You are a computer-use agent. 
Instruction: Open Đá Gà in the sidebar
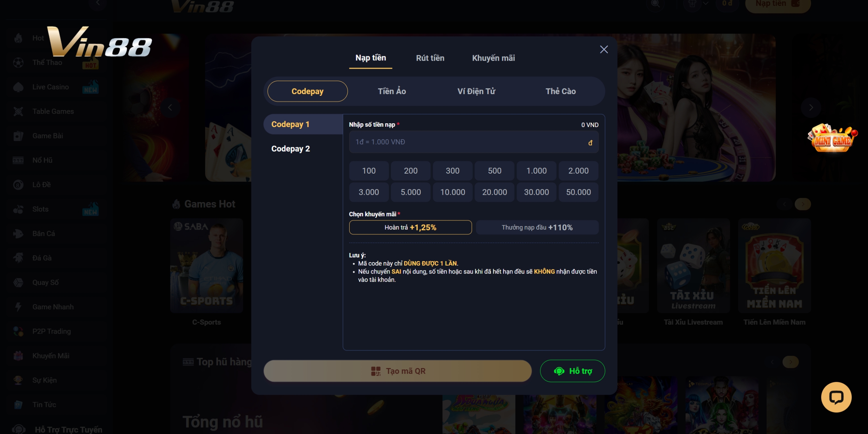[56, 258]
